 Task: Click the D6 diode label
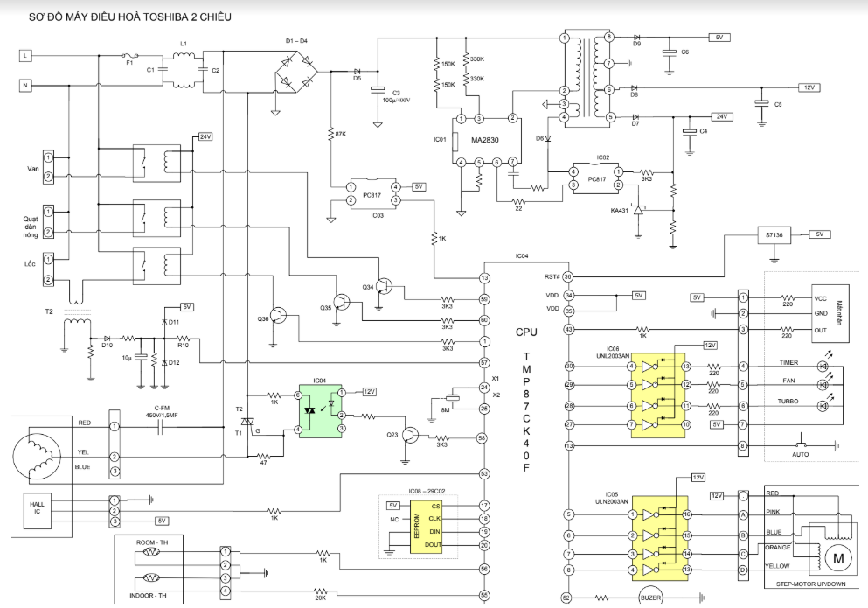[539, 138]
